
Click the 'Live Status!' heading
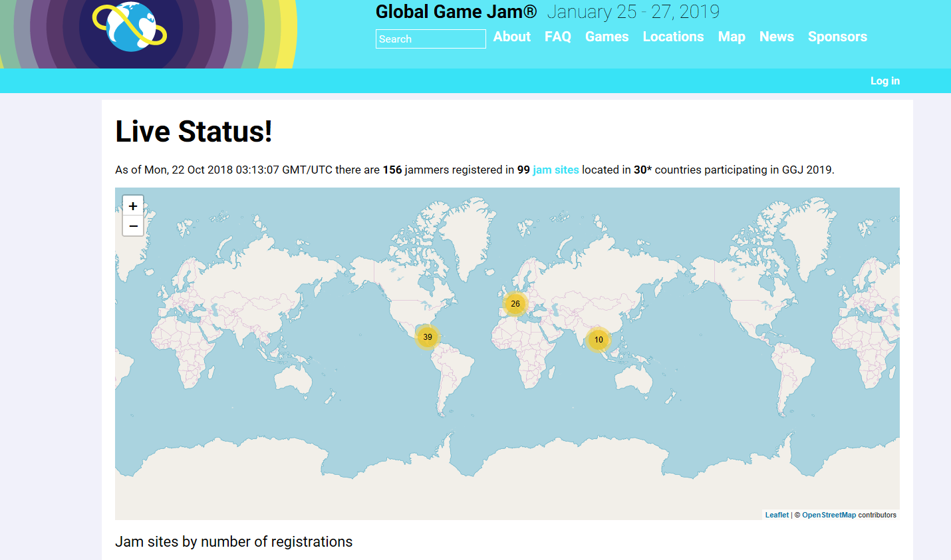point(194,131)
